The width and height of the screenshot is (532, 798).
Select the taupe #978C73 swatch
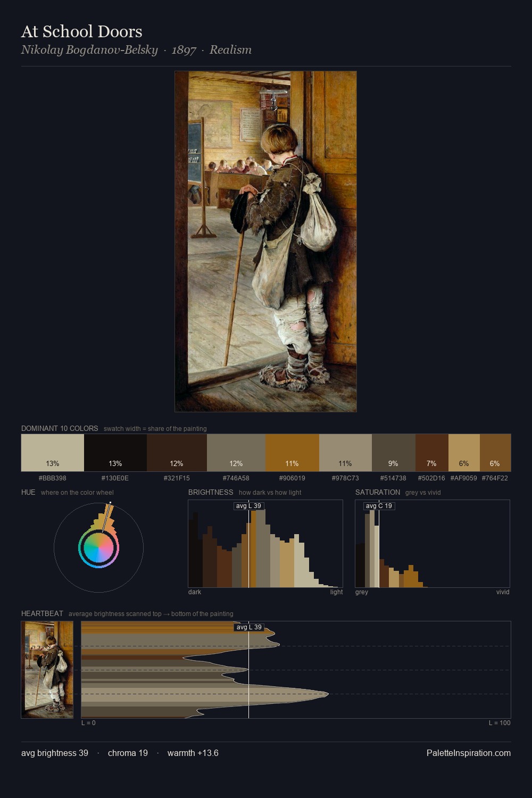[x=345, y=453]
